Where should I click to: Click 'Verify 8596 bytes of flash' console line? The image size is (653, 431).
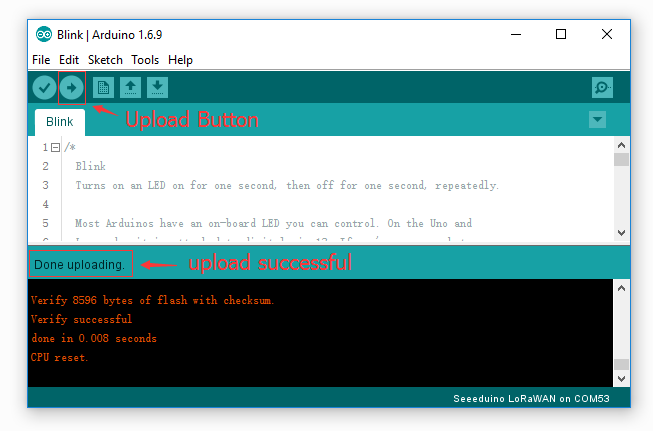tap(152, 300)
